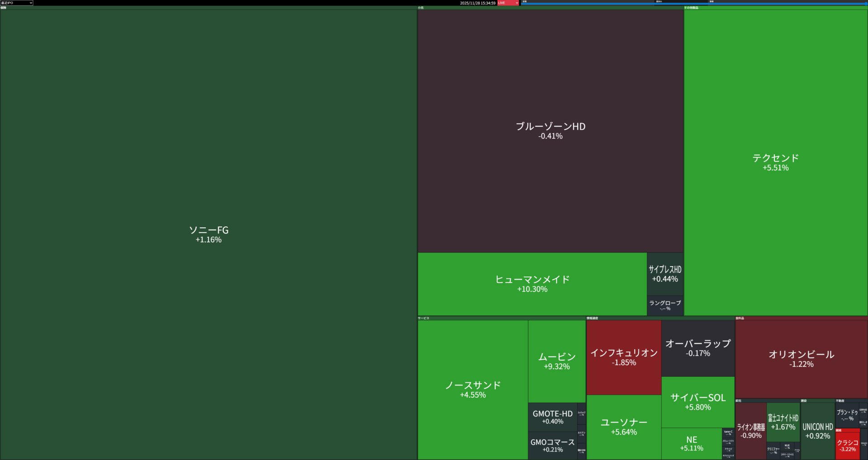
Task: Click the GMOコマース tile
Action: click(x=552, y=445)
